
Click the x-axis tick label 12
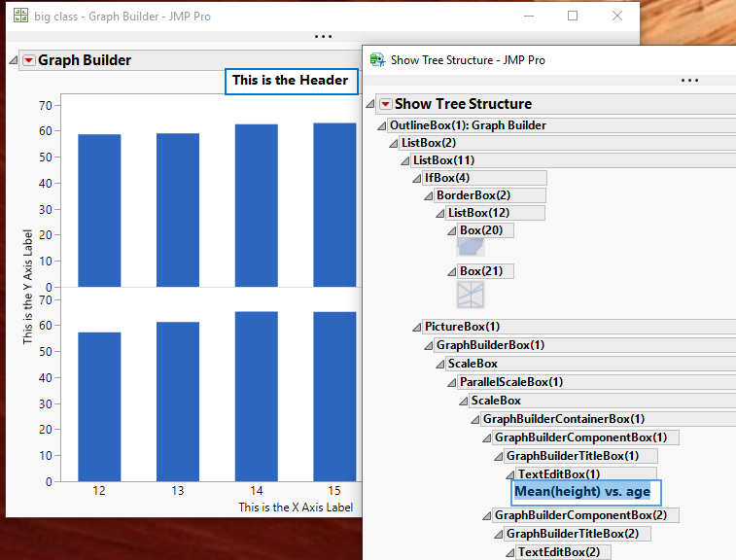click(x=99, y=491)
